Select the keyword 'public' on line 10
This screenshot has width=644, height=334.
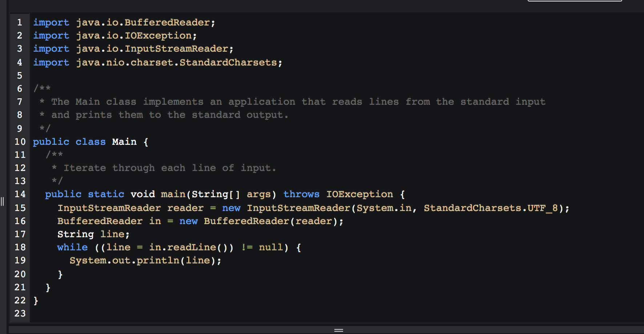[51, 142]
